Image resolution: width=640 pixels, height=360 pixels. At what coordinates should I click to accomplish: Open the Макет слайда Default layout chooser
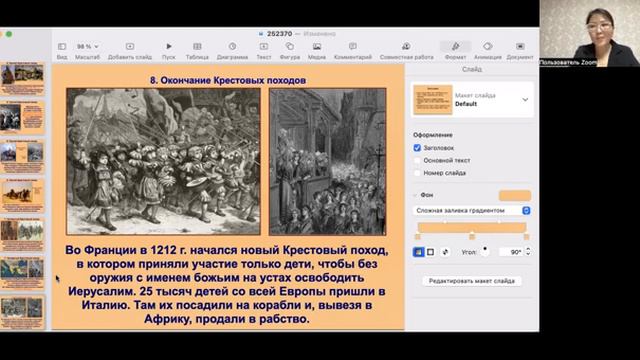click(x=472, y=100)
